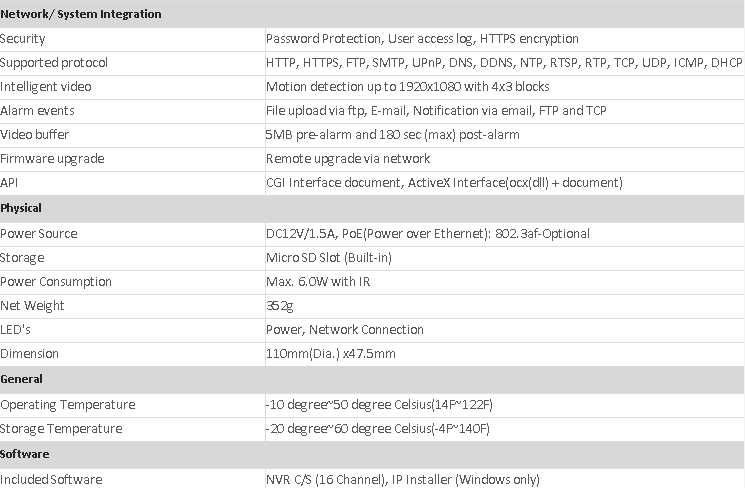The image size is (745, 488).
Task: Select the Operating Temperature label
Action: [x=68, y=405]
